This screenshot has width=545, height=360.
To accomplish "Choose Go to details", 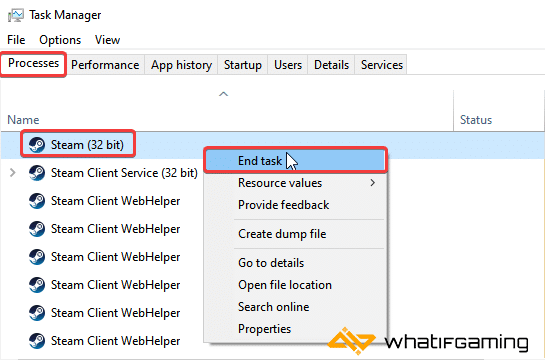I will pyautogui.click(x=271, y=263).
